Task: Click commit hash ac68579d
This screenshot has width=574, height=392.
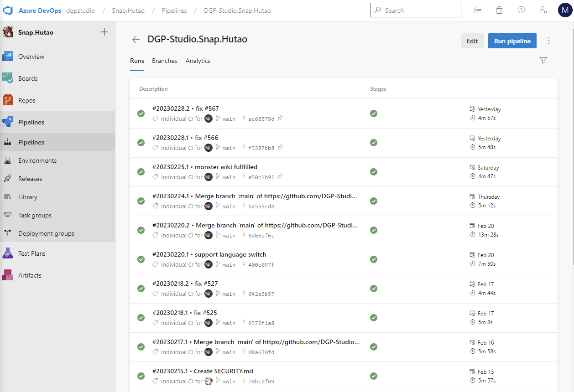Action: pyautogui.click(x=261, y=119)
